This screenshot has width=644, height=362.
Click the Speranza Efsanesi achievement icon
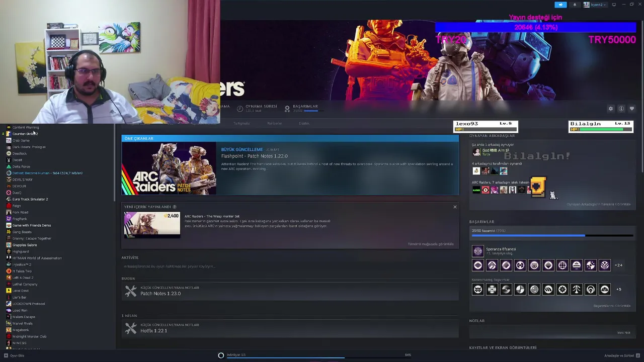477,250
